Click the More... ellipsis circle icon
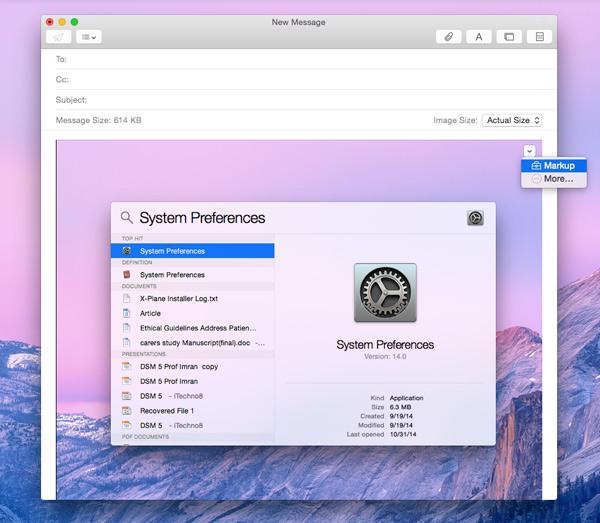Viewport: 600px width, 523px height. pyautogui.click(x=536, y=179)
